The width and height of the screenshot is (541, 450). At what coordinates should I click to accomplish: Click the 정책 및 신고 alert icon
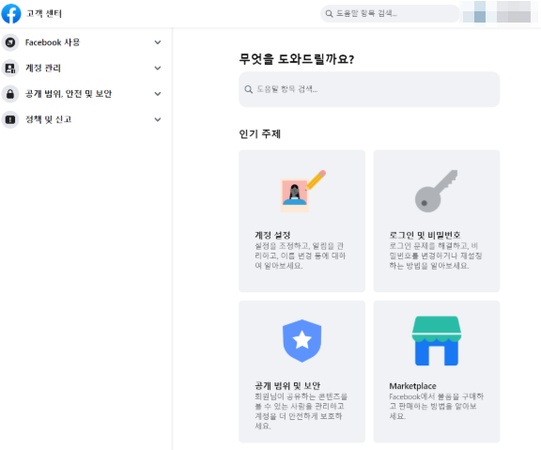pyautogui.click(x=10, y=120)
